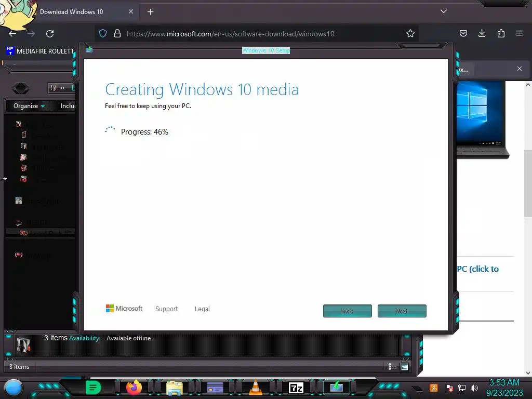Click the 'PC (click to' link on webpage

click(478, 269)
